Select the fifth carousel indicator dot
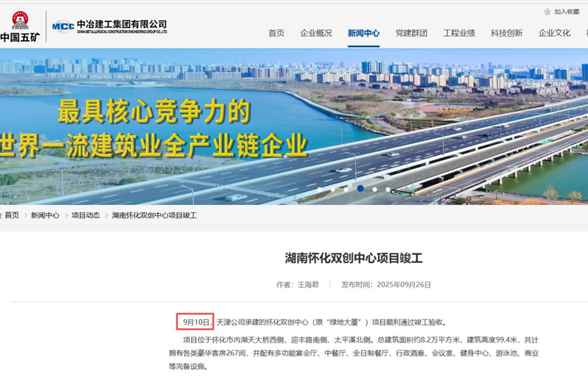588x385 pixels. pyautogui.click(x=374, y=190)
